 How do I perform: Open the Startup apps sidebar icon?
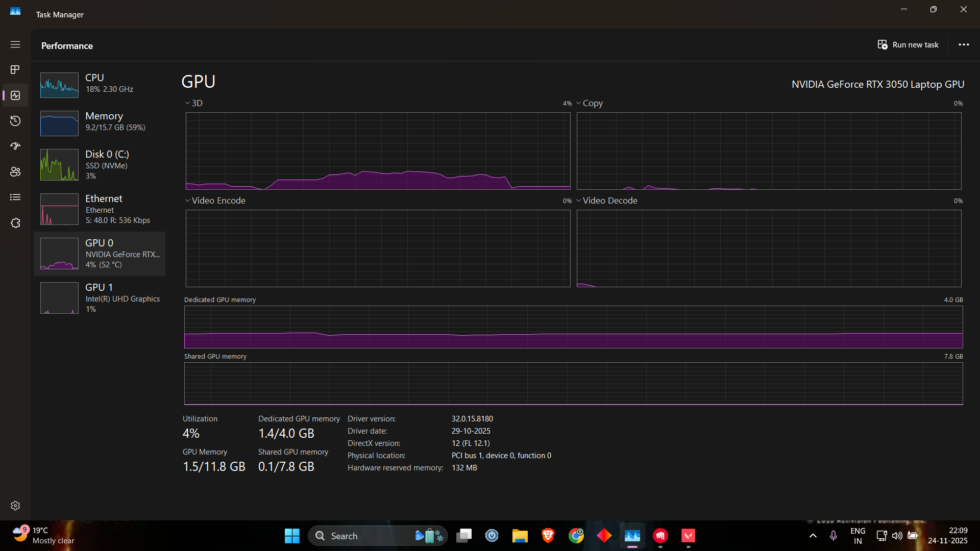(x=15, y=146)
